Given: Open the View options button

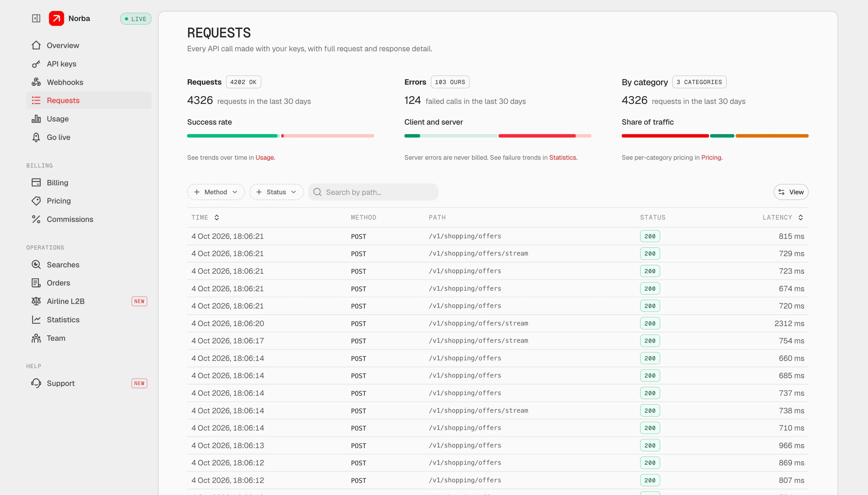Looking at the screenshot, I should 791,192.
